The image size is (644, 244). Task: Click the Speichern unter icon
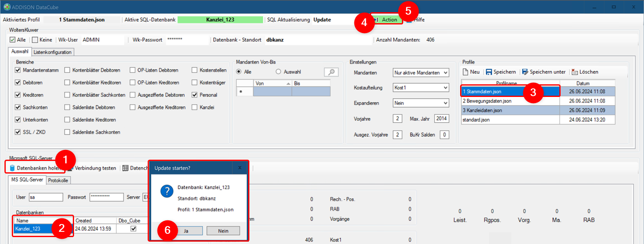coord(525,72)
